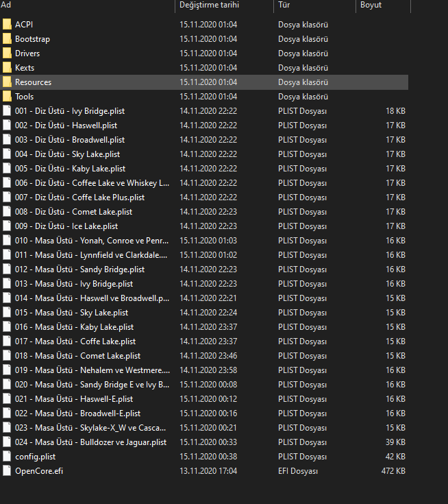Viewport: 448px width, 504px height.
Task: Sort by the Boyut column header
Action: pos(371,5)
